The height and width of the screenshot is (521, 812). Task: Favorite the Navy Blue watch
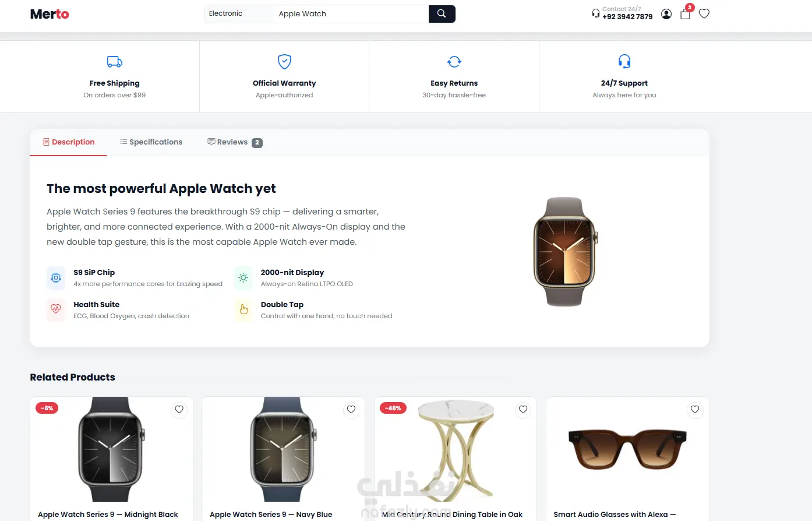[x=351, y=410]
